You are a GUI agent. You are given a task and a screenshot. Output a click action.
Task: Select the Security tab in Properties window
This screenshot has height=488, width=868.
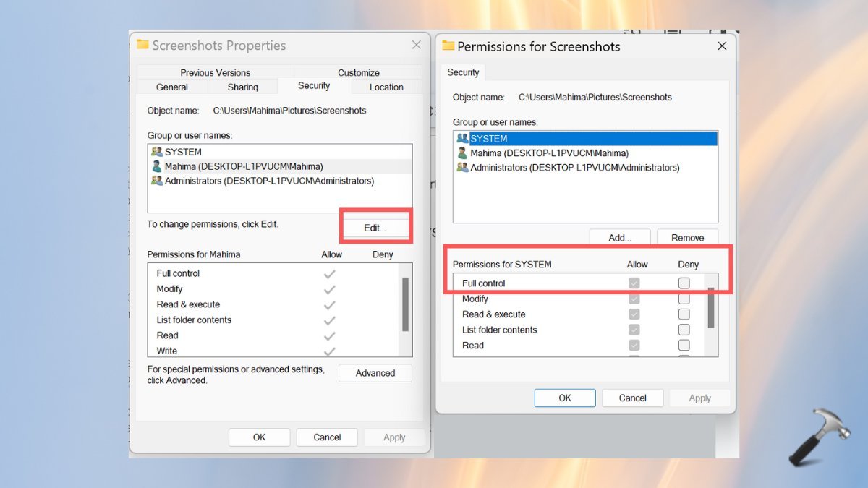[x=314, y=85]
